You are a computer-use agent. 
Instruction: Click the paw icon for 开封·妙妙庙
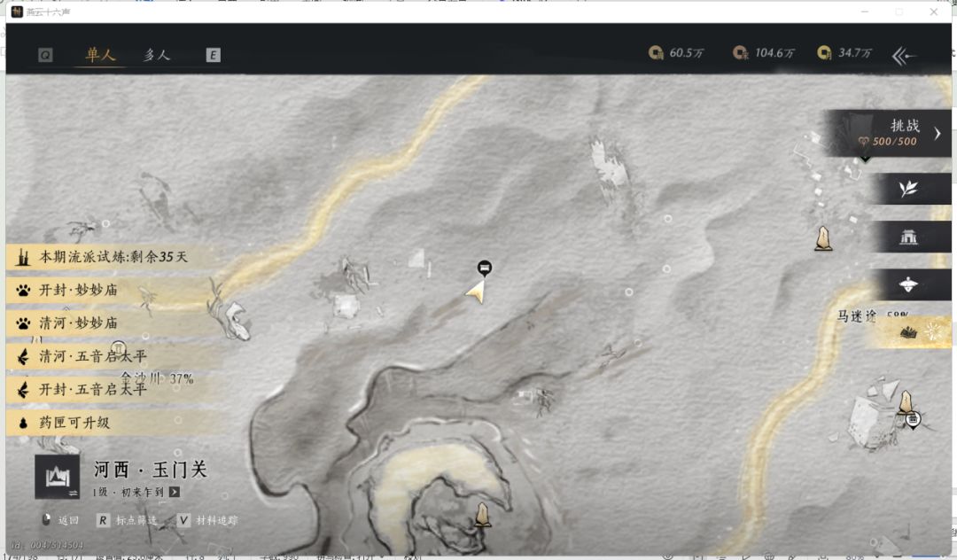pos(23,291)
